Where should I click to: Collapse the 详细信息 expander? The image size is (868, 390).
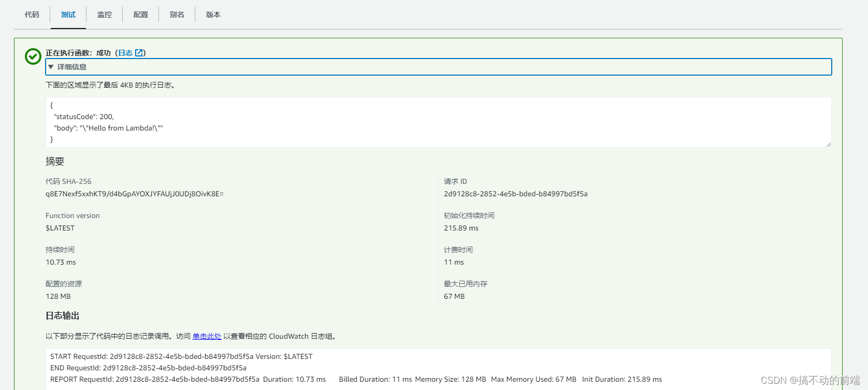(x=439, y=67)
